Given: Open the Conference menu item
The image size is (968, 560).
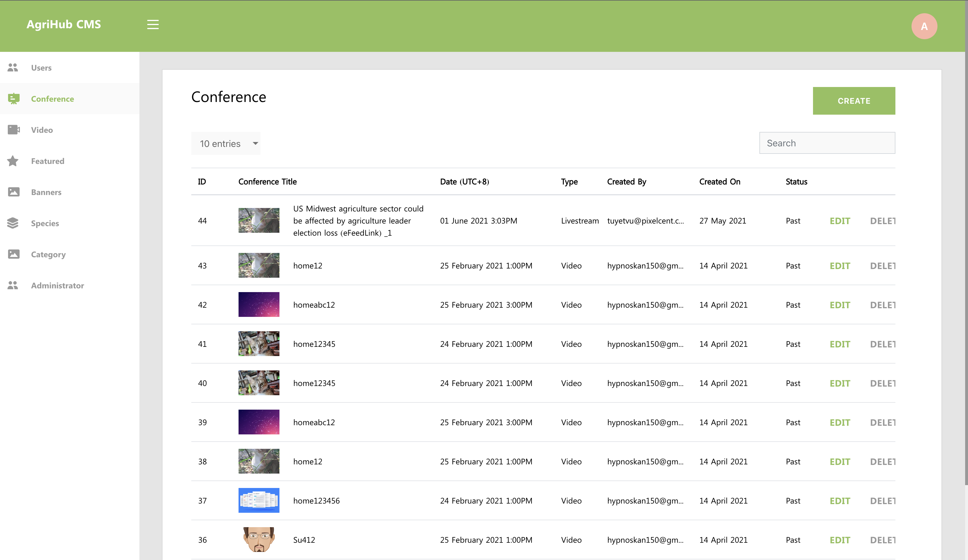Looking at the screenshot, I should [53, 99].
